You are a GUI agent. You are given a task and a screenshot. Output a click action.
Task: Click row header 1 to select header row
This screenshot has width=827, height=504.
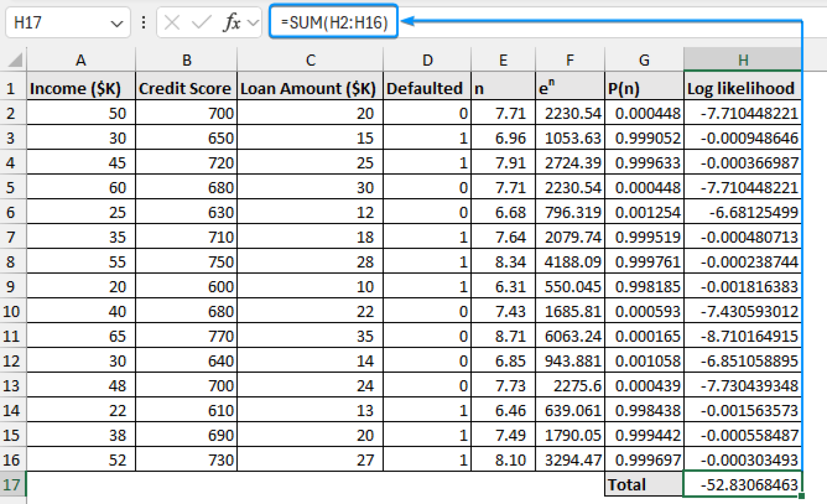click(12, 88)
